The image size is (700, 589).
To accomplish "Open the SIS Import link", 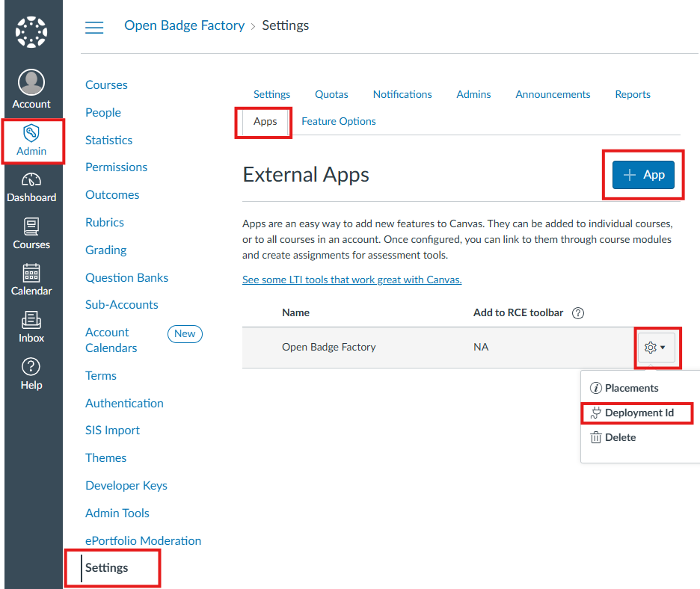I will 112,431.
